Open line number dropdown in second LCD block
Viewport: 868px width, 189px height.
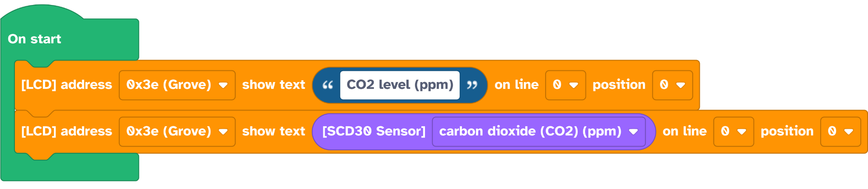(733, 131)
